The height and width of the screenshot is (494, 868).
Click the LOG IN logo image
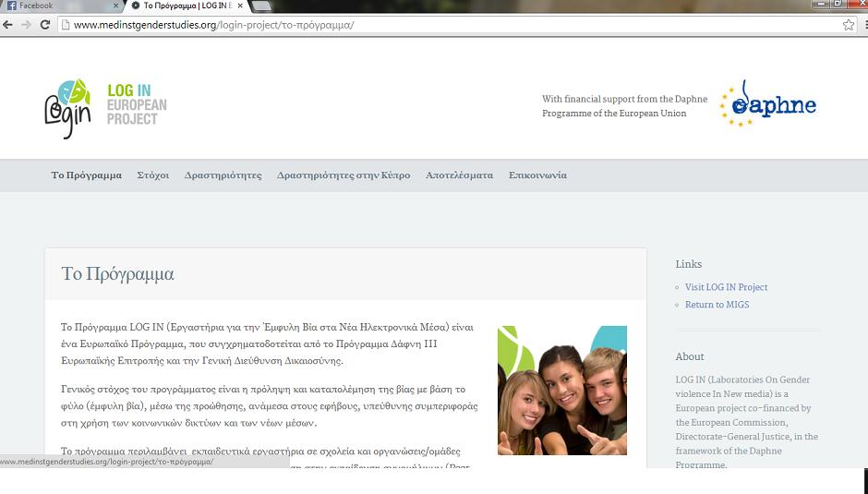(67, 109)
